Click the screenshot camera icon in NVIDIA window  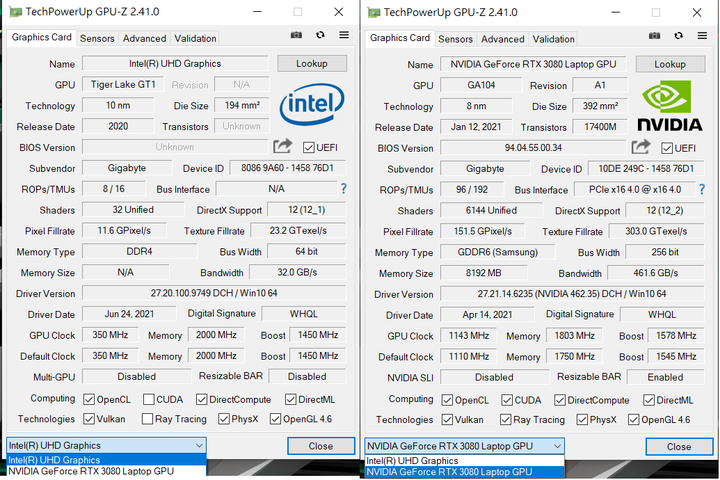click(x=654, y=36)
